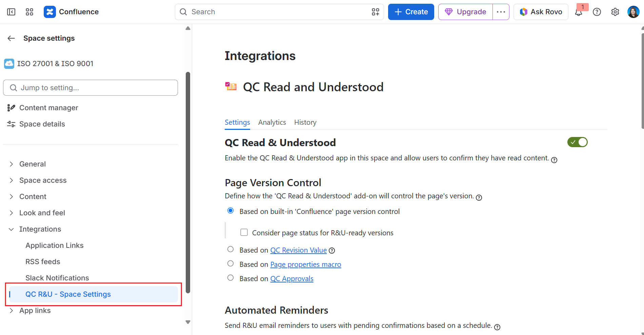Viewport: 644px width, 335px height.
Task: Open the settings gear icon
Action: click(615, 12)
